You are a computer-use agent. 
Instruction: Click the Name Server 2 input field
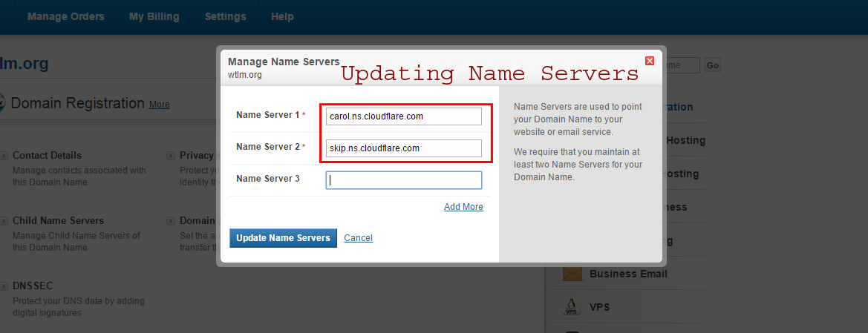(x=403, y=148)
